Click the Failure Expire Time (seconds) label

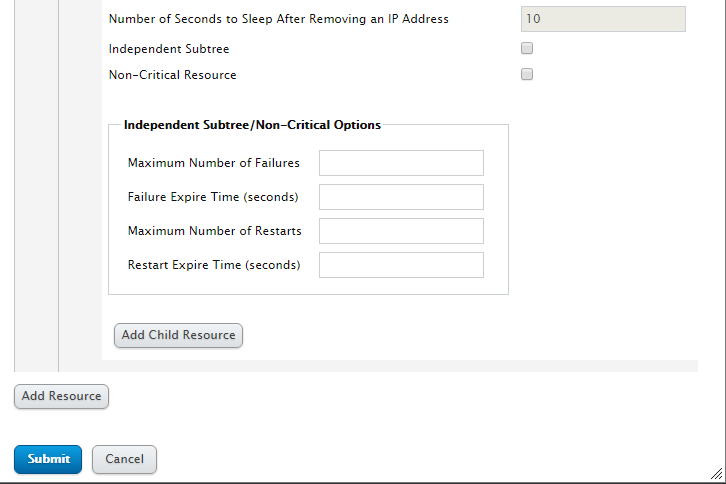(x=213, y=197)
